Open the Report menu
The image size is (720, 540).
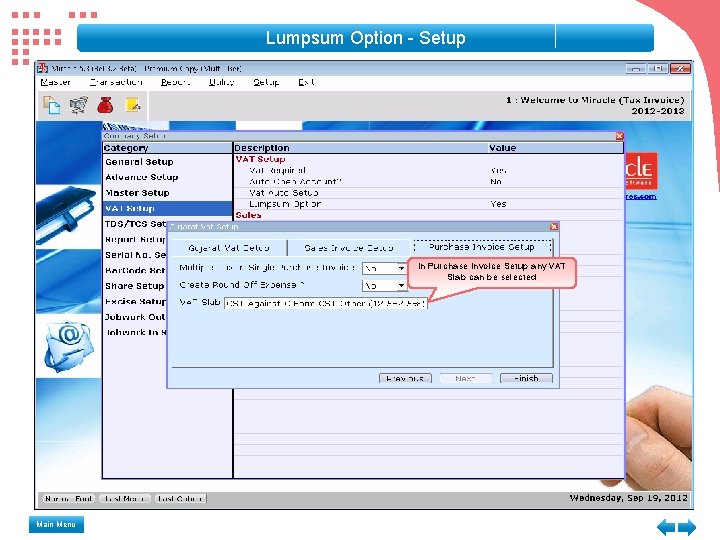175,82
